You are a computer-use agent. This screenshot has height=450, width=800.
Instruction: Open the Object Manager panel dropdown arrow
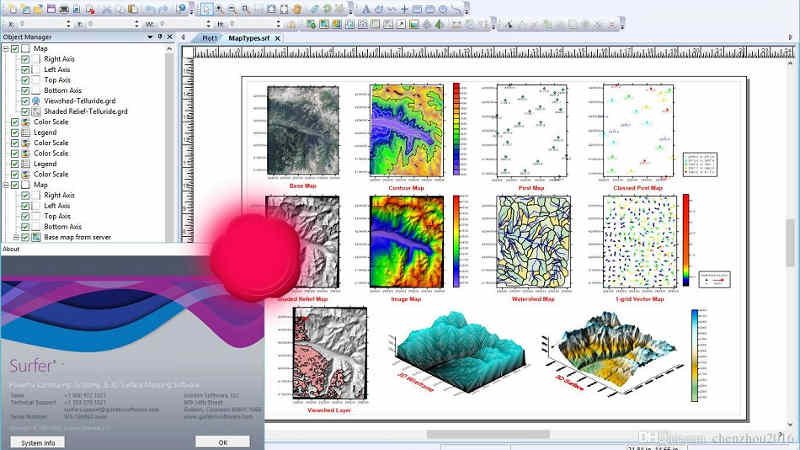(x=149, y=37)
